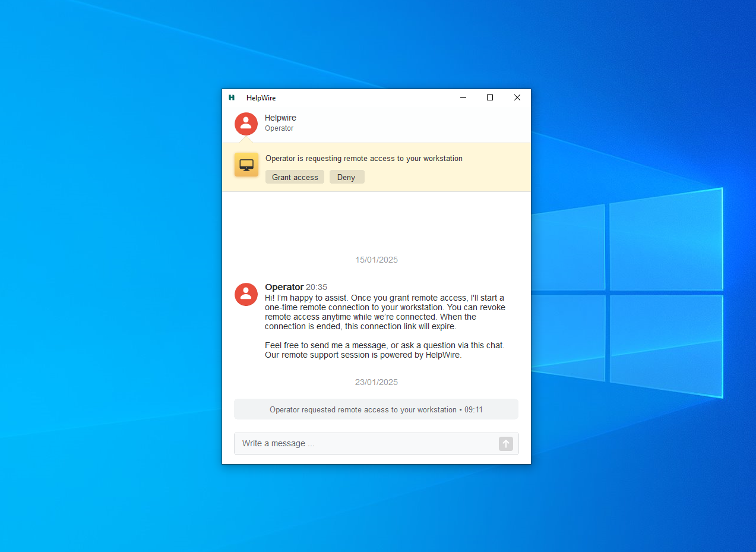Click the bold 'Operator' sender name in chat

click(x=284, y=287)
